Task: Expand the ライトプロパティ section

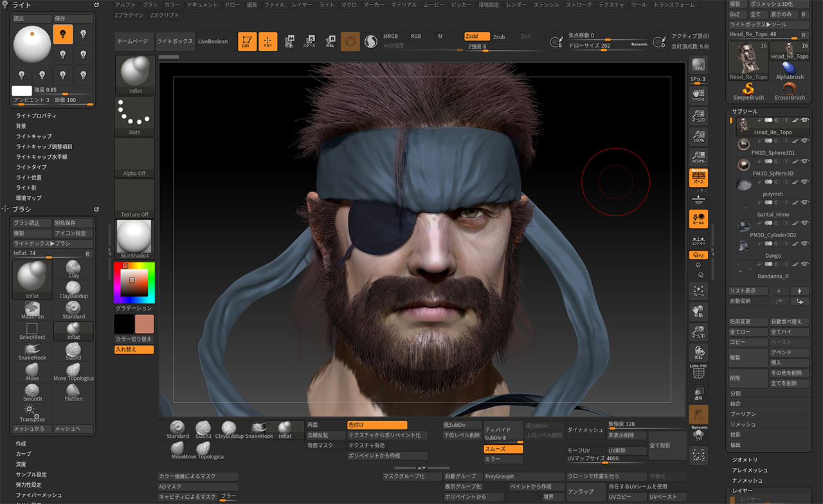Action: click(36, 116)
